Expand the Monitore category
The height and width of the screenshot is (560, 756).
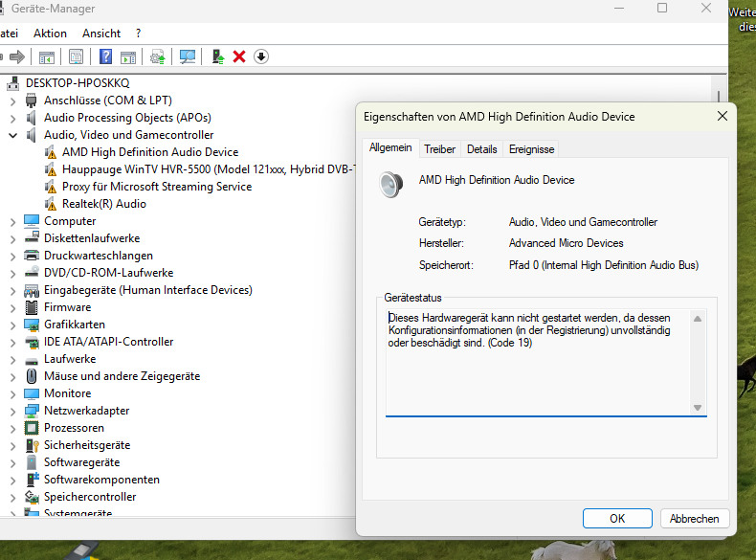[13, 394]
